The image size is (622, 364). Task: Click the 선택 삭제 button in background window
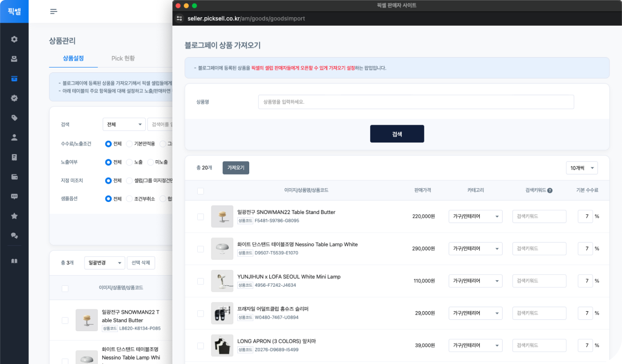[x=141, y=263]
